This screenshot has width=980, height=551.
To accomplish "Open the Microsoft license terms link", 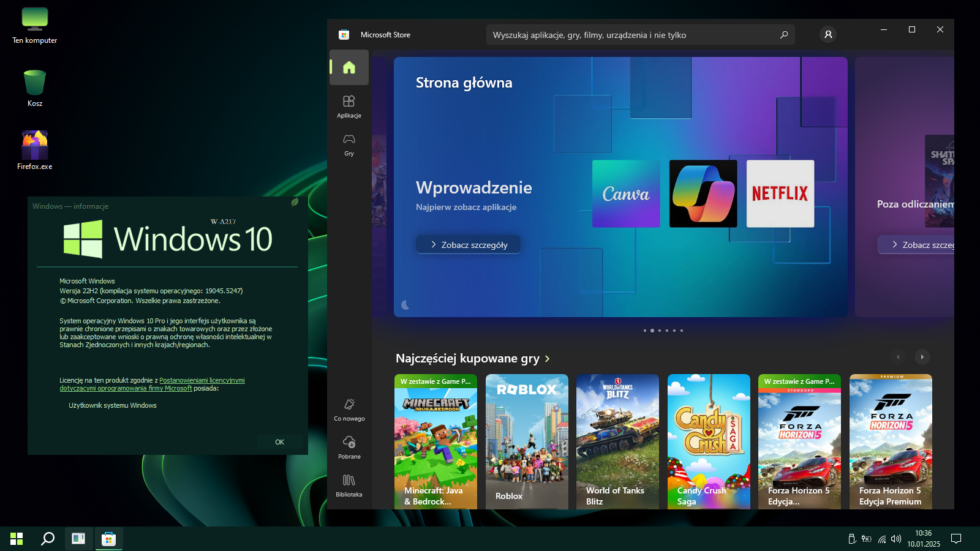I will coord(202,380).
